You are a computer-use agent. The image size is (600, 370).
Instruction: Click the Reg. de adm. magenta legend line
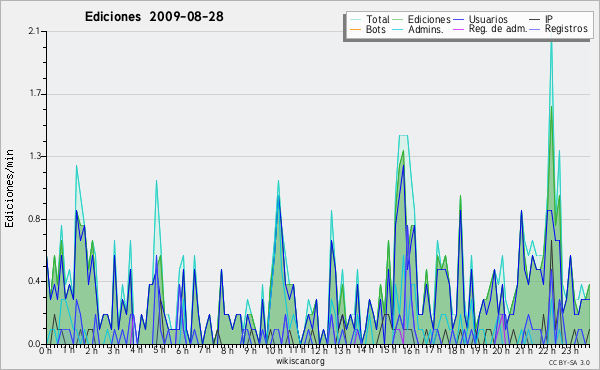pyautogui.click(x=458, y=29)
